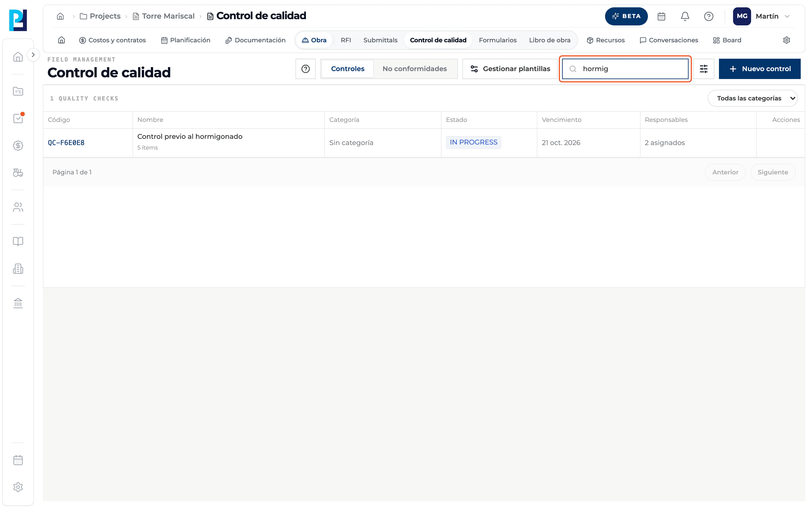Open the top bar calendar icon
Image resolution: width=812 pixels, height=508 pixels.
[661, 16]
